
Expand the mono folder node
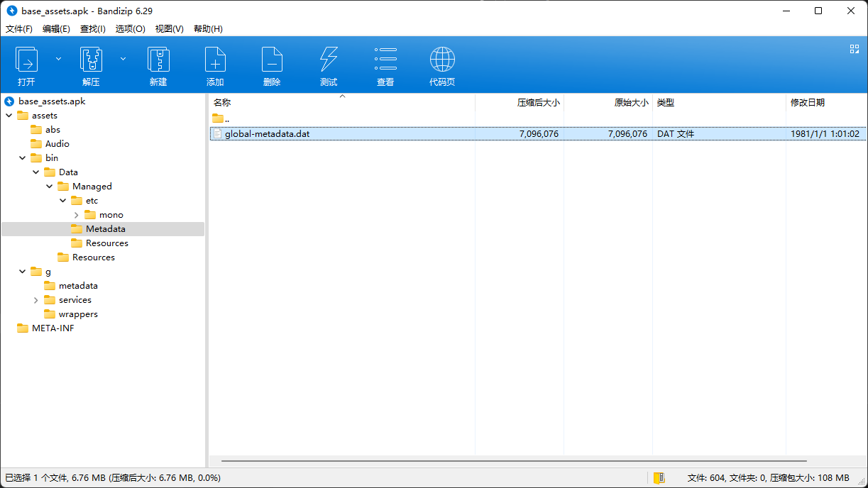point(77,215)
